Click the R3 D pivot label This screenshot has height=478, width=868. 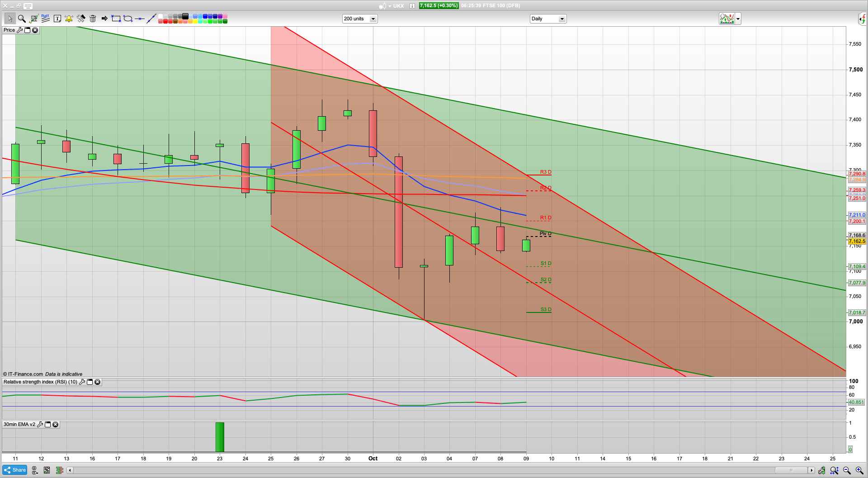coord(546,172)
